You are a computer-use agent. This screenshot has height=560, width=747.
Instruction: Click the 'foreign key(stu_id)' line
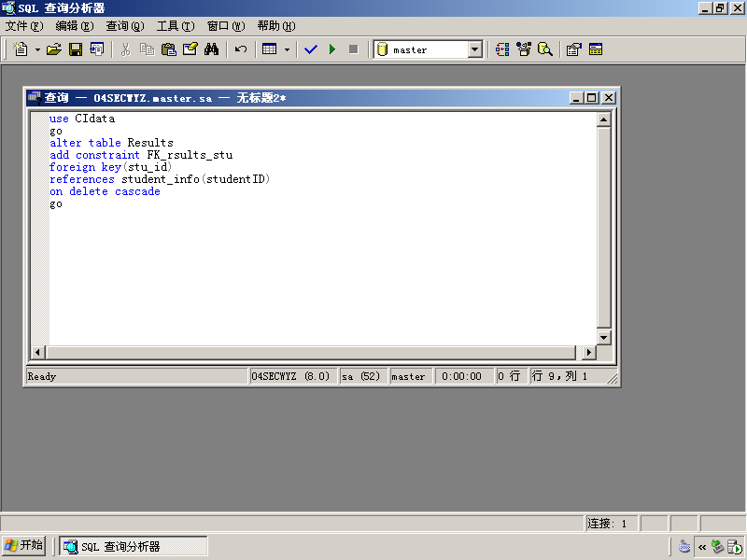pos(110,167)
